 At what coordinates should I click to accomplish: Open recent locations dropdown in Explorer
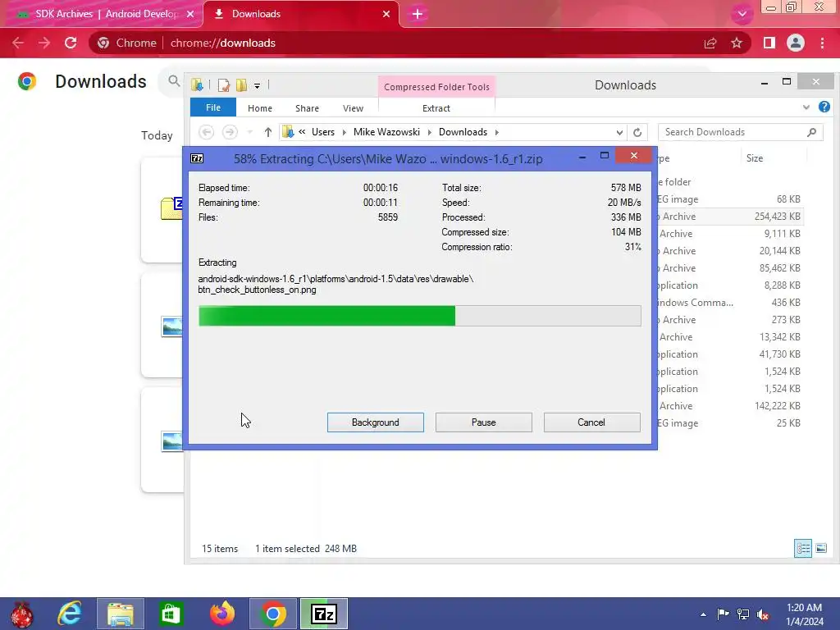[x=249, y=132]
